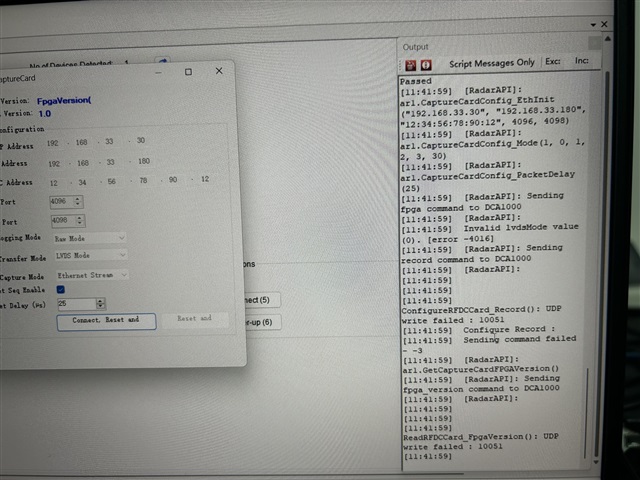Increase the 4098 port with the up stepper
The width and height of the screenshot is (640, 480).
(80, 218)
